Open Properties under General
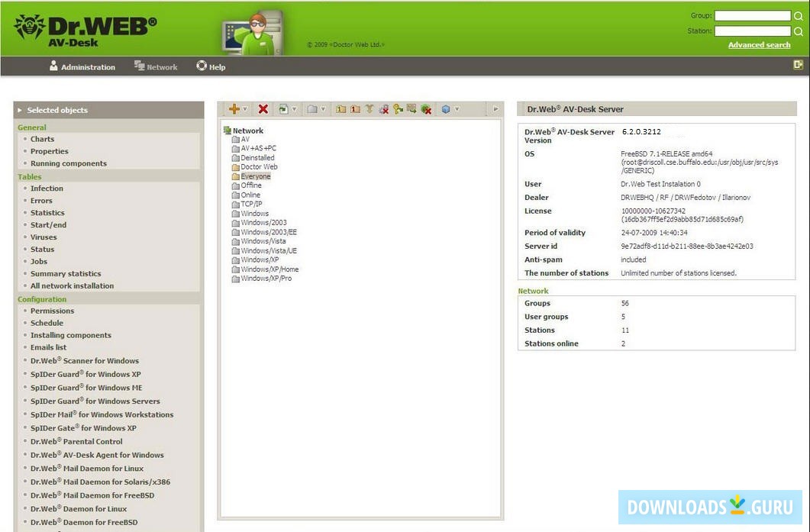Screen dimensions: 810x532 pos(49,151)
